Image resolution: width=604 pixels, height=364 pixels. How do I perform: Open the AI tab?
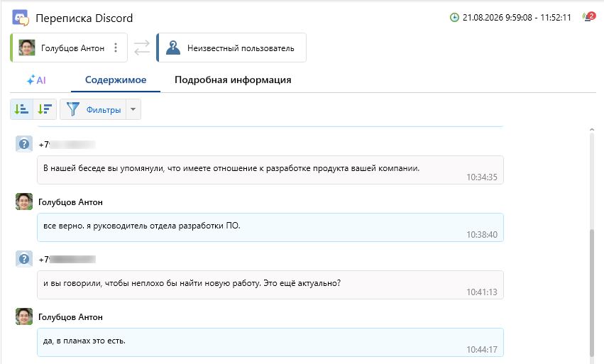pos(36,80)
